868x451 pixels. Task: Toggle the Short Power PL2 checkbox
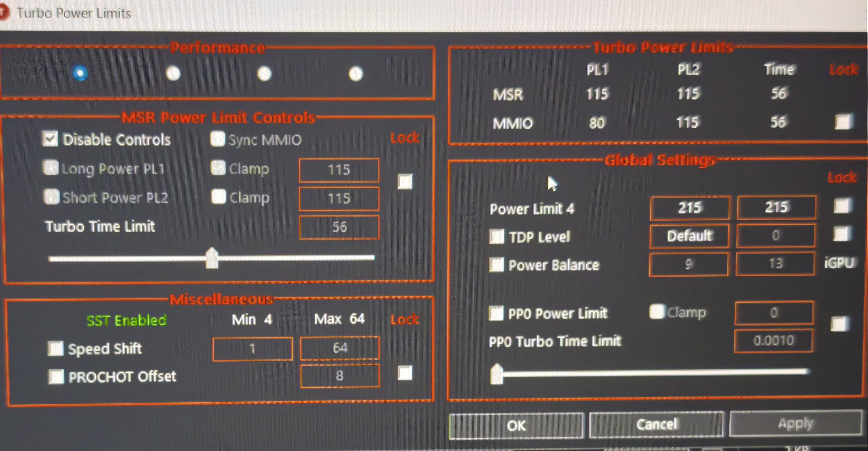click(51, 196)
